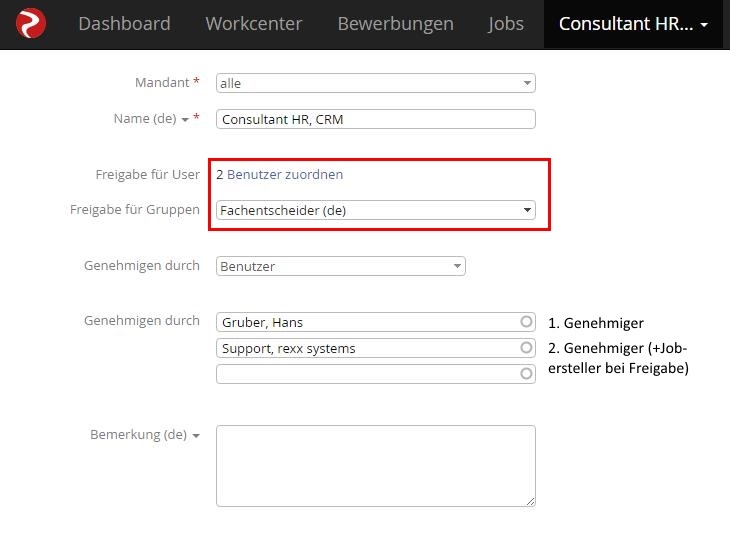Click the circle icon in the Gruber, Hans field
The height and width of the screenshot is (544, 730).
[526, 322]
